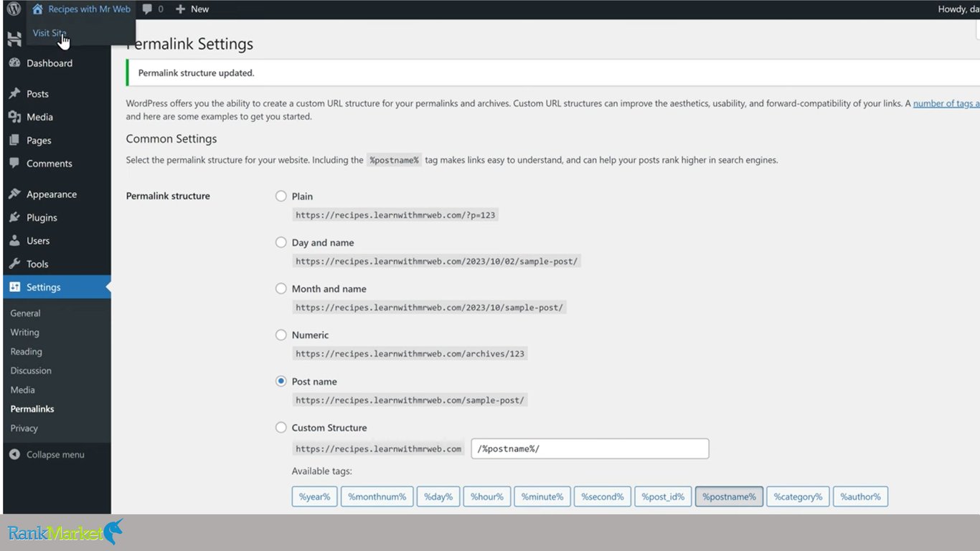This screenshot has height=551, width=980.
Task: Open the Dashboard menu item
Action: 50,63
